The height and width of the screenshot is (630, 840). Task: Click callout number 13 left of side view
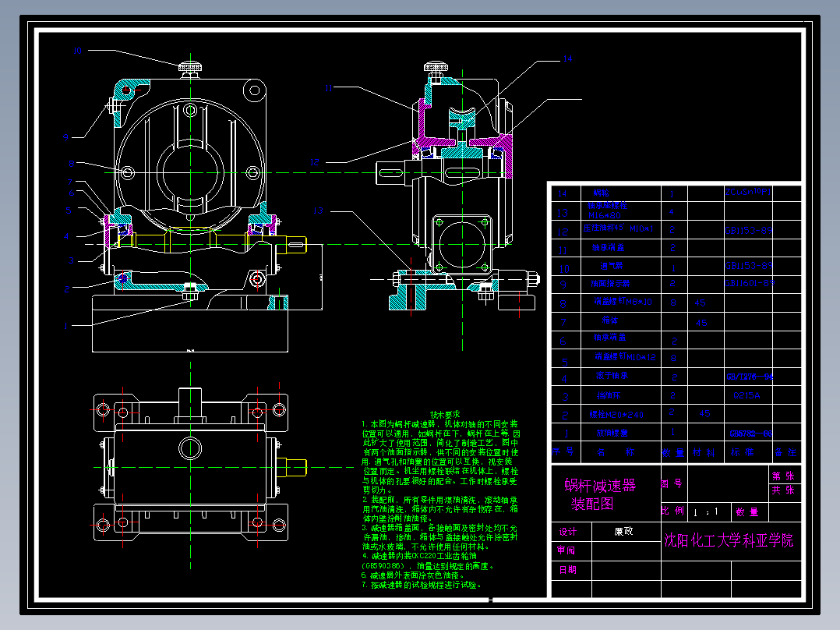[318, 211]
